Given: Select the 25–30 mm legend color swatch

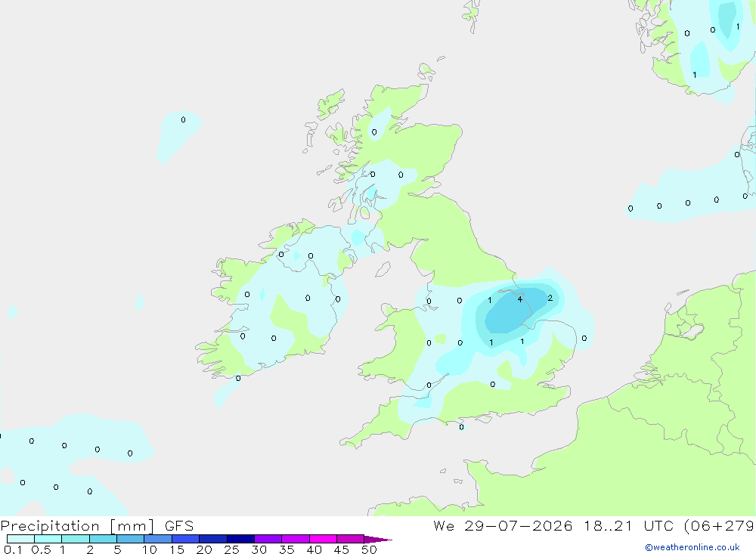Looking at the screenshot, I should tap(240, 539).
